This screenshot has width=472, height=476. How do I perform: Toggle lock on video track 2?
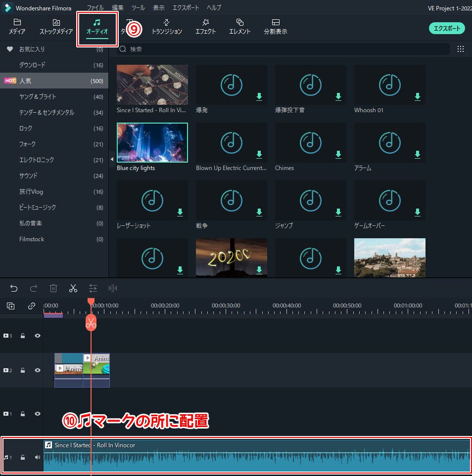point(23,370)
